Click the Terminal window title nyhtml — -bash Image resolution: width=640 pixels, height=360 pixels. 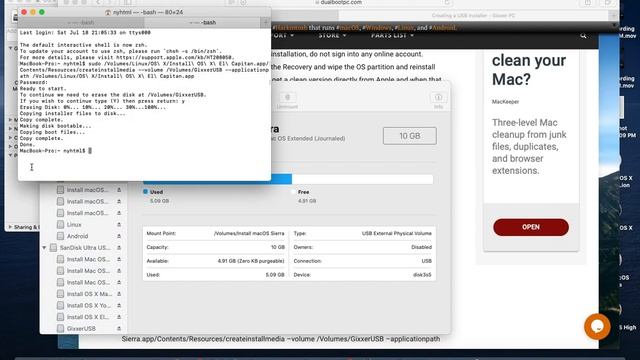coord(148,12)
